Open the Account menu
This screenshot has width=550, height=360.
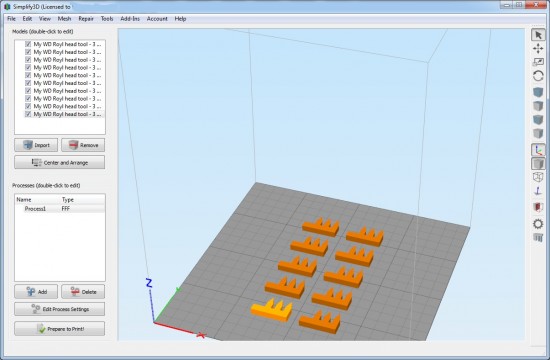(x=157, y=19)
